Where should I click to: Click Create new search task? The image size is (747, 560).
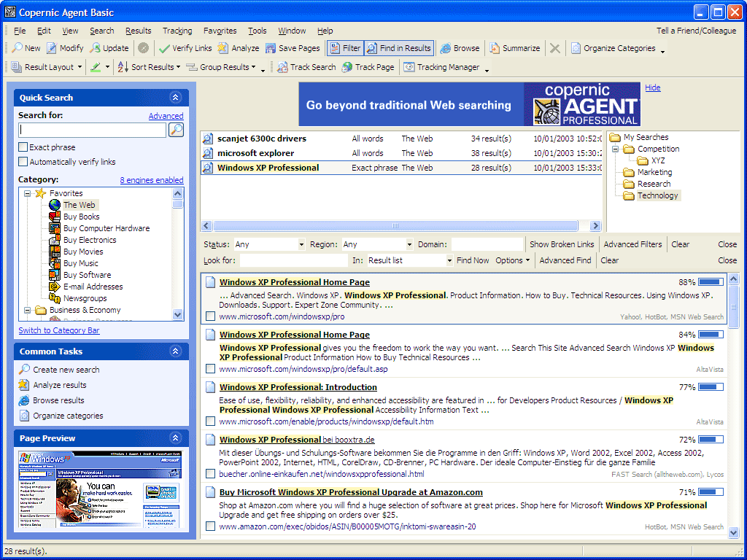(x=66, y=370)
